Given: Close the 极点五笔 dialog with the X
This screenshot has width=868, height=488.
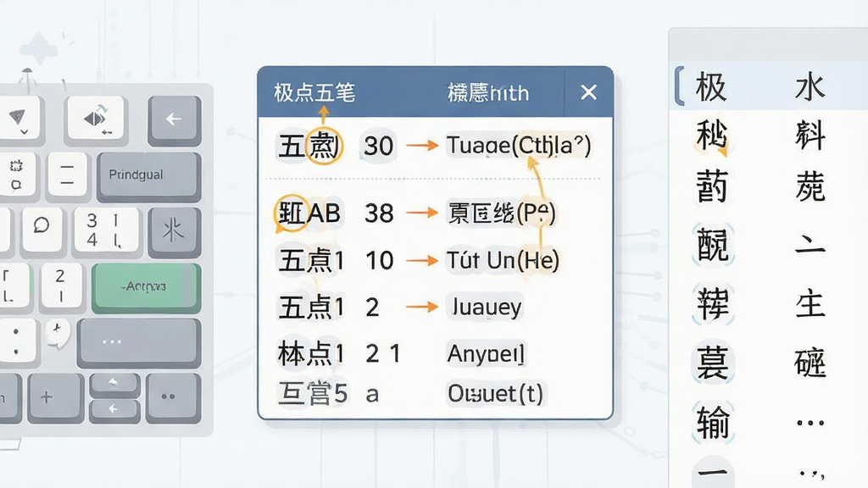Looking at the screenshot, I should coord(588,91).
